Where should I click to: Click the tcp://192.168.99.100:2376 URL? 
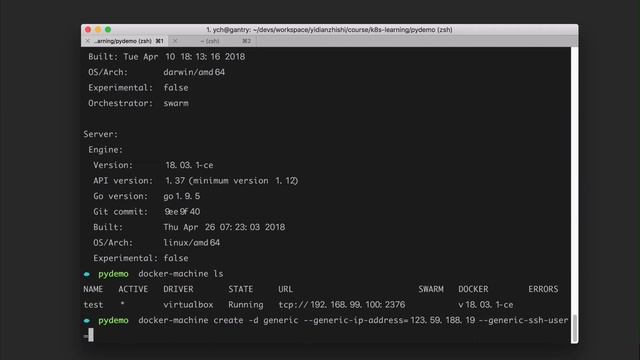342,305
